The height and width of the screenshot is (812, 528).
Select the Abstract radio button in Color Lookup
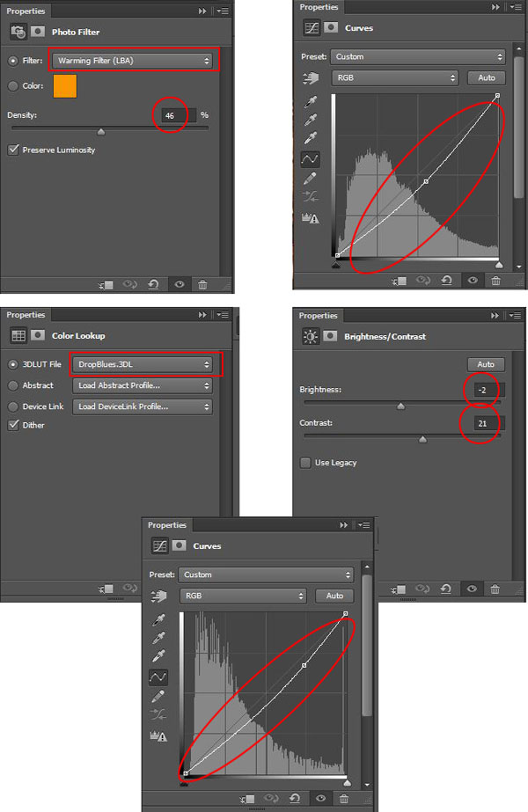point(13,386)
